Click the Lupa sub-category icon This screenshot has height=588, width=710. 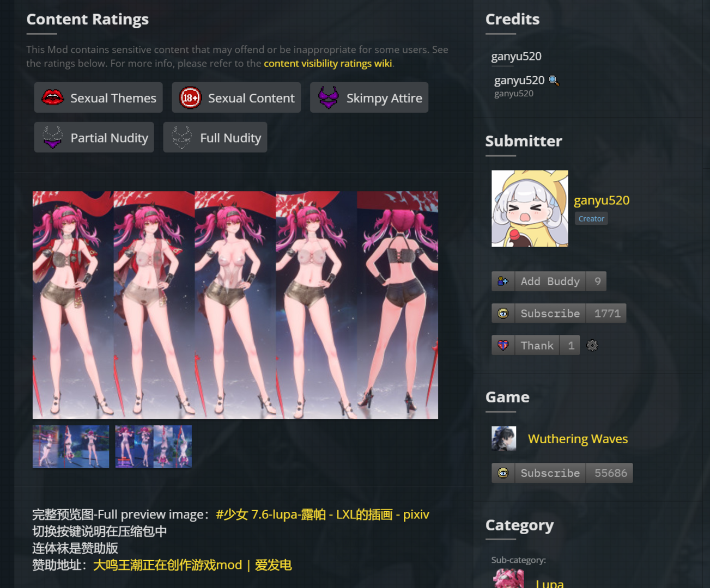[x=508, y=579]
